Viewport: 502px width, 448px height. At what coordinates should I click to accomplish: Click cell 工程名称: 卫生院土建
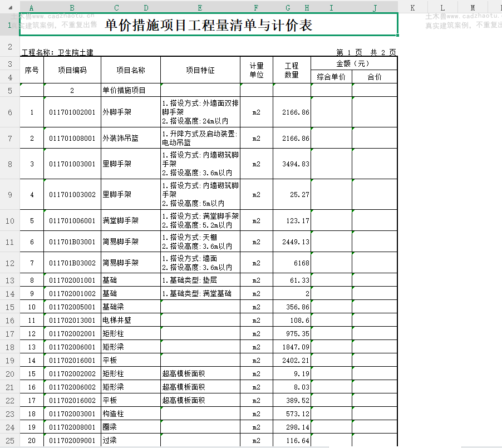58,52
